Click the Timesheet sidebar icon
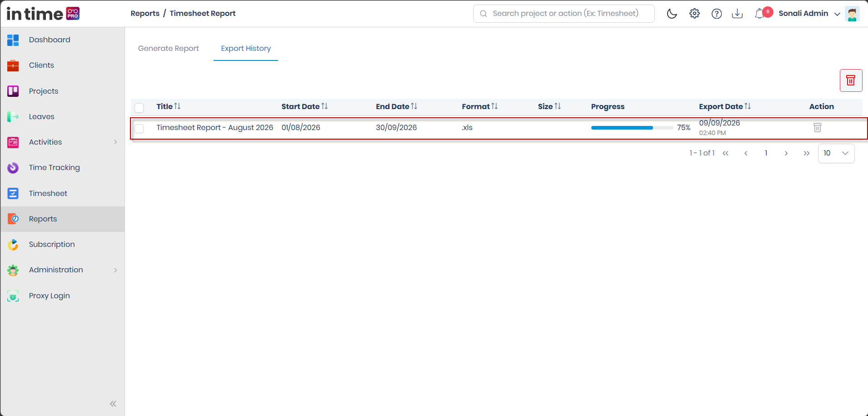 click(x=13, y=193)
